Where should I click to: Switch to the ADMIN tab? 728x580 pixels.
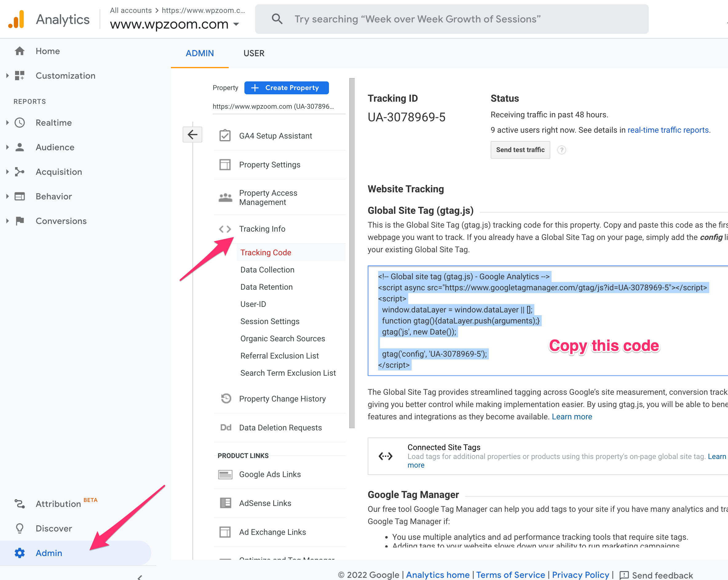(x=200, y=53)
